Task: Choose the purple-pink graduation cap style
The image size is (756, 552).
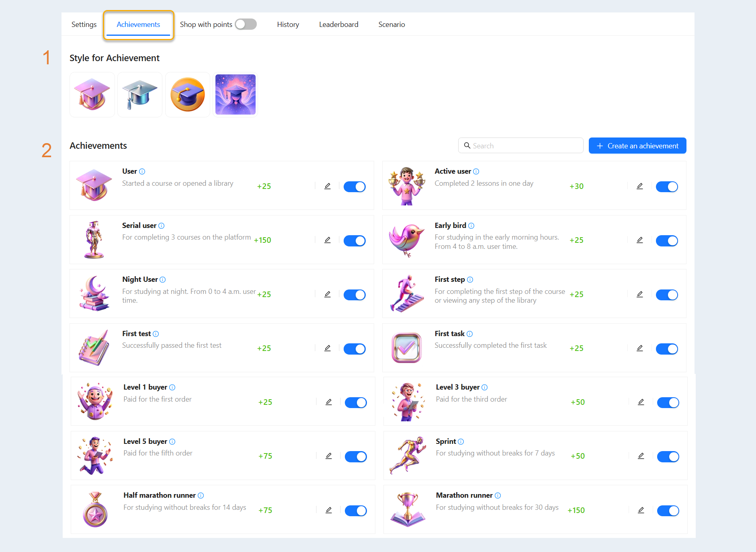Action: click(92, 94)
